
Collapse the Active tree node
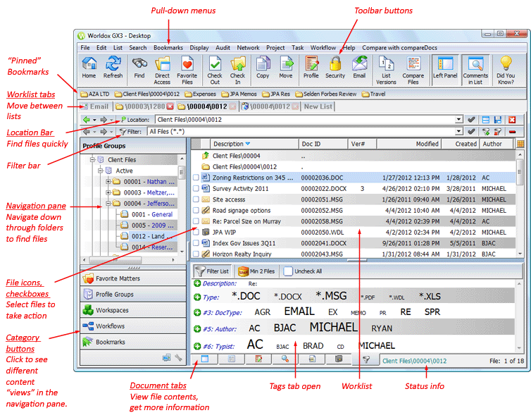click(101, 171)
